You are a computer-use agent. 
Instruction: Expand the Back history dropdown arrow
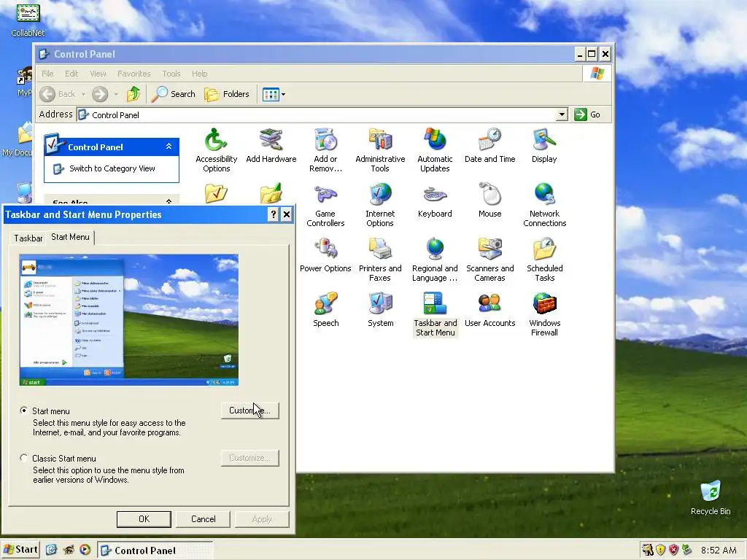pos(83,94)
